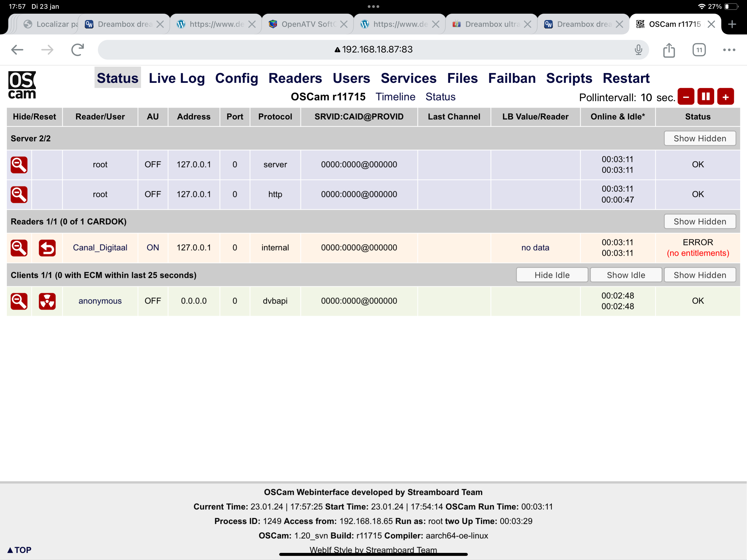Image resolution: width=747 pixels, height=560 pixels.
Task: Open the Readers menu
Action: pos(295,78)
